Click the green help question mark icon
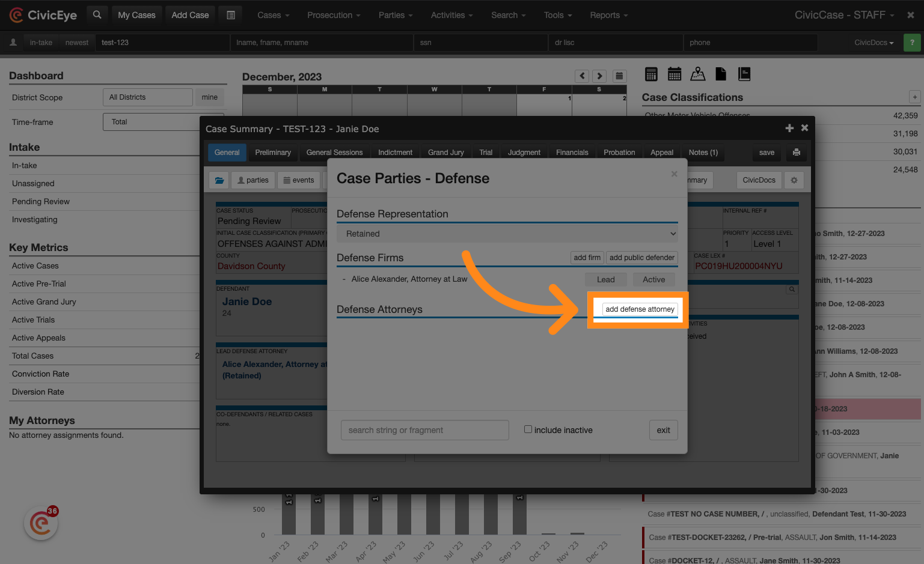The height and width of the screenshot is (564, 924). click(x=912, y=43)
